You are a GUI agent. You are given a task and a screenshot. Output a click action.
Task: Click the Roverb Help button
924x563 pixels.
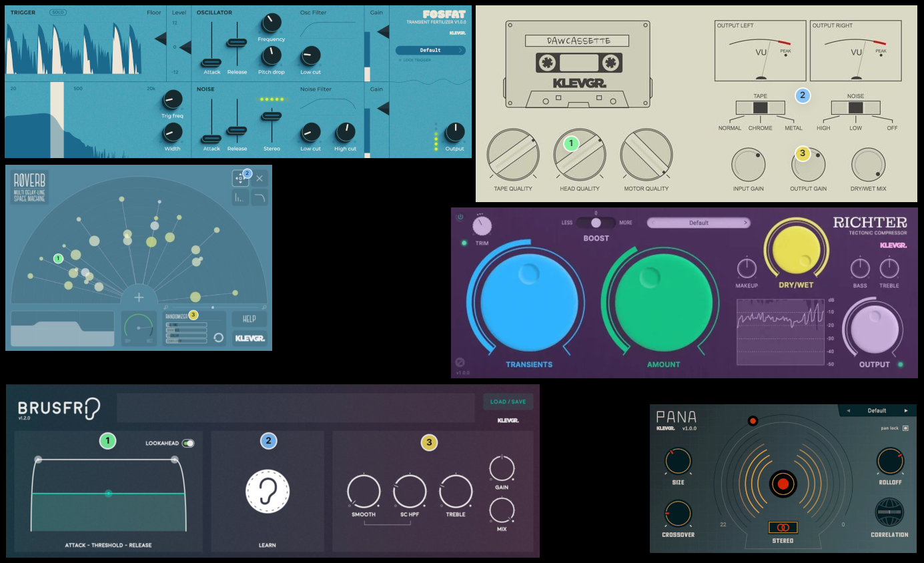point(250,319)
